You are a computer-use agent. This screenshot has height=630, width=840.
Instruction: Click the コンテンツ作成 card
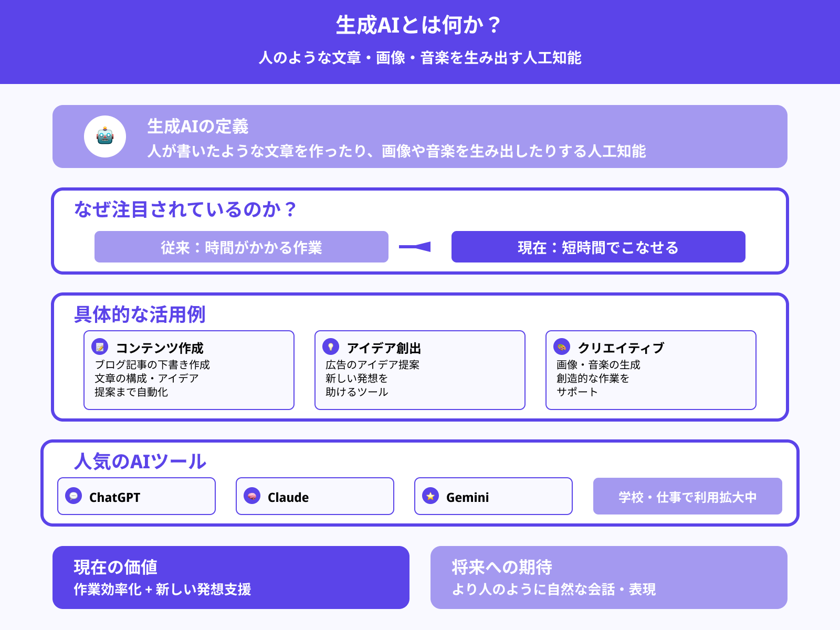tap(189, 370)
